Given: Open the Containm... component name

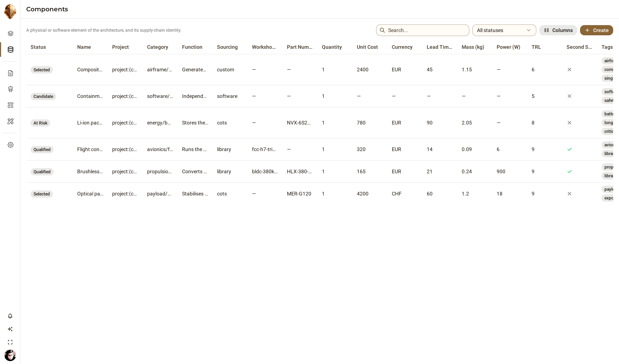Looking at the screenshot, I should pos(90,96).
